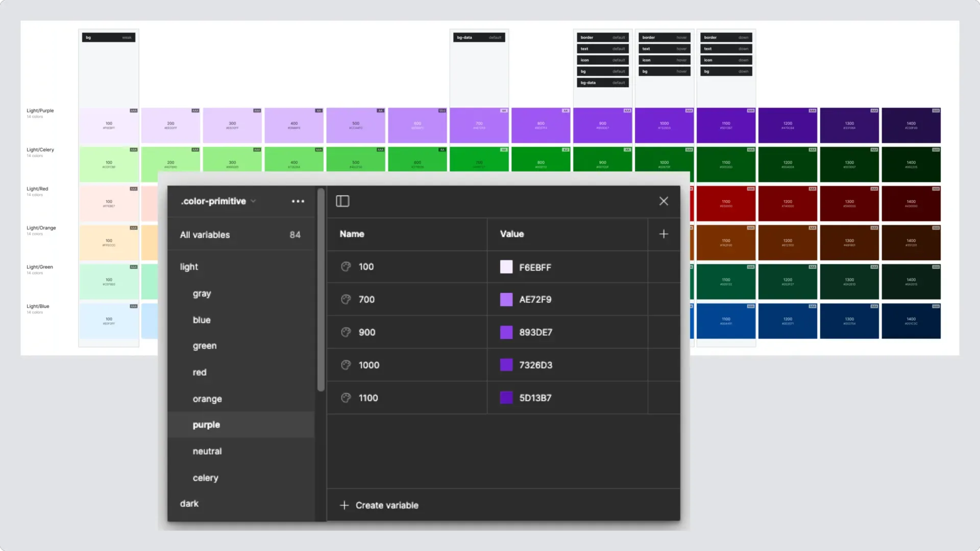Select Light/Green 1300 swatch on canvas
Screen dimensions: 980x551
coord(849,282)
